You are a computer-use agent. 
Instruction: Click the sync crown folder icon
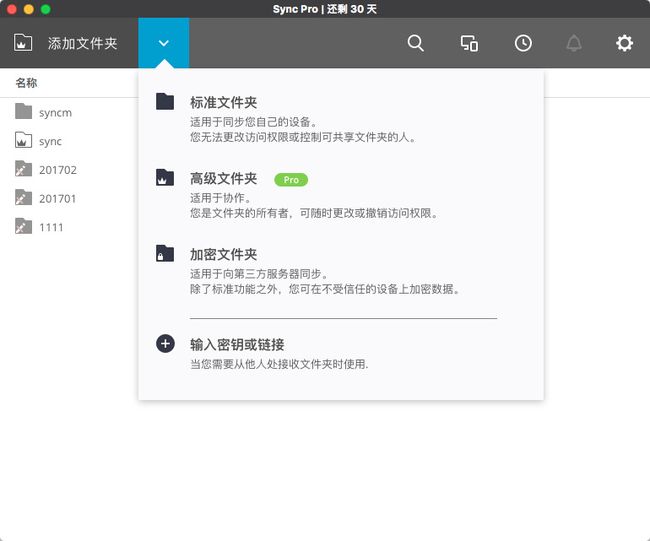point(23,140)
